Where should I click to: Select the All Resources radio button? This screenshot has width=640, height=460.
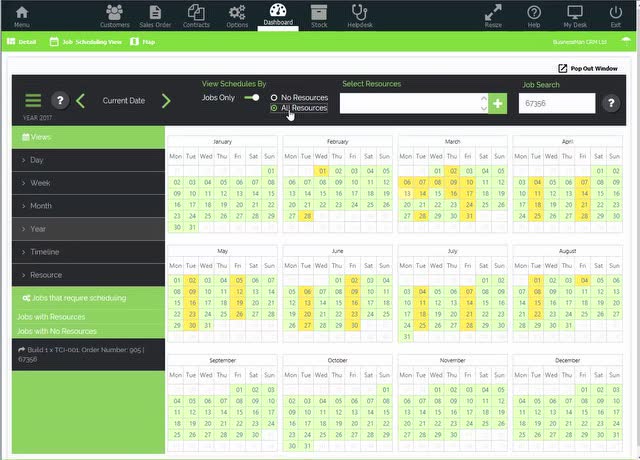[274, 108]
